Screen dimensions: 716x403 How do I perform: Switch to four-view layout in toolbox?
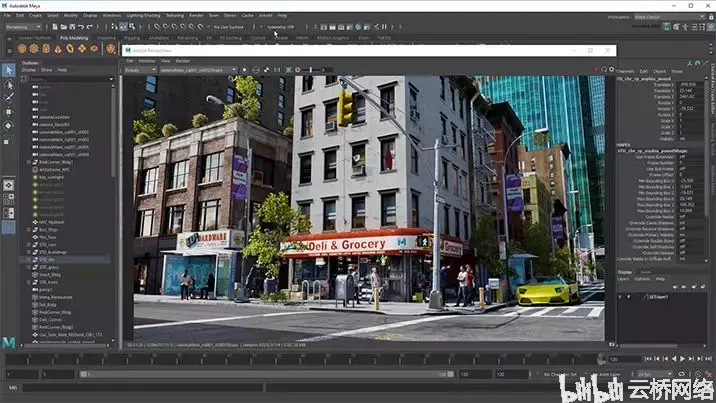click(8, 199)
